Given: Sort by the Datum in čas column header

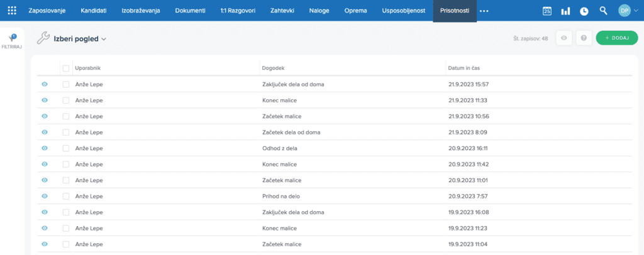Looking at the screenshot, I should tap(464, 68).
